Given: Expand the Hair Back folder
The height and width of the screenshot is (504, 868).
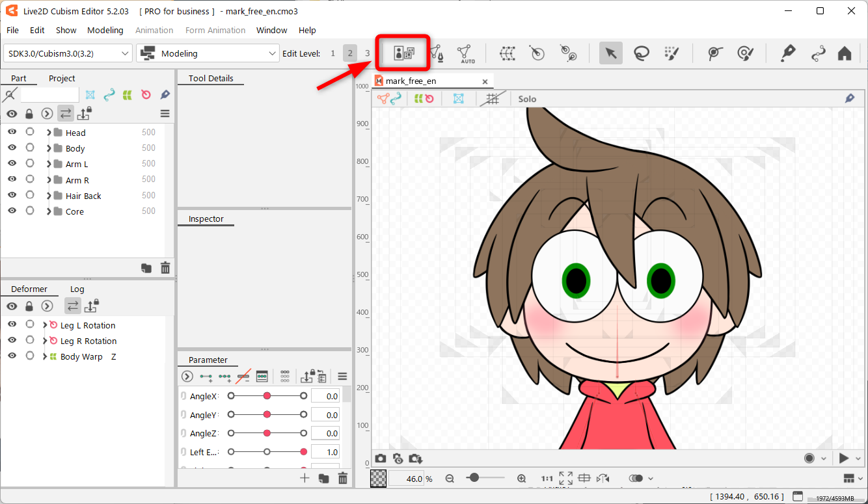Looking at the screenshot, I should [x=49, y=196].
